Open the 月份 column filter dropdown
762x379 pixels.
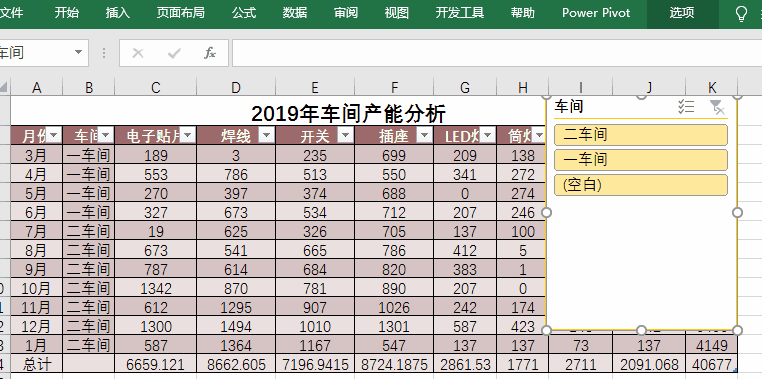pos(53,135)
